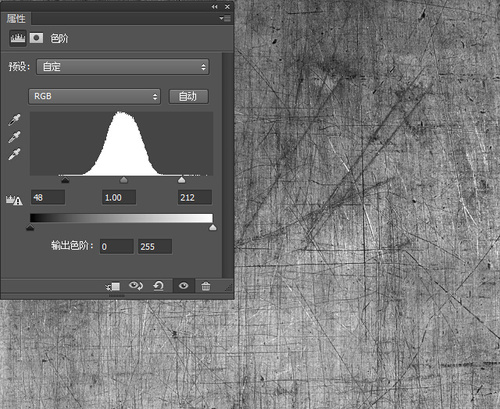This screenshot has width=500, height=409.
Task: Select the Levels adjustment histogram icon
Action: [x=18, y=38]
